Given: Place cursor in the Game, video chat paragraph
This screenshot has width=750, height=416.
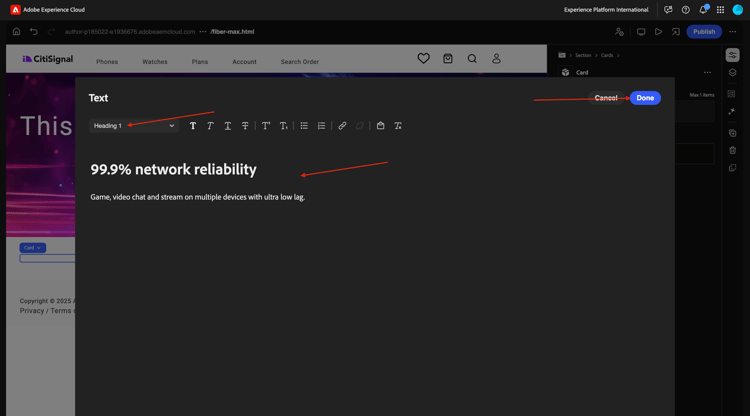Looking at the screenshot, I should coord(198,197).
